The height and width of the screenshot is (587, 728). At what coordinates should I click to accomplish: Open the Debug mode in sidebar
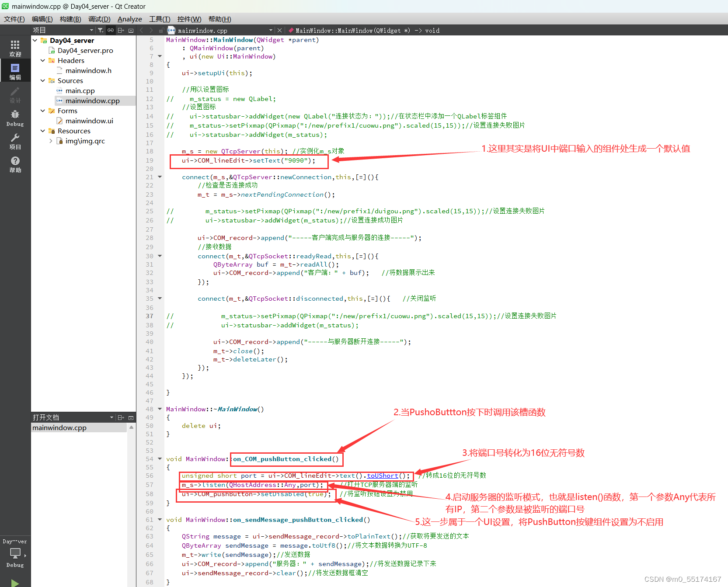tap(15, 118)
